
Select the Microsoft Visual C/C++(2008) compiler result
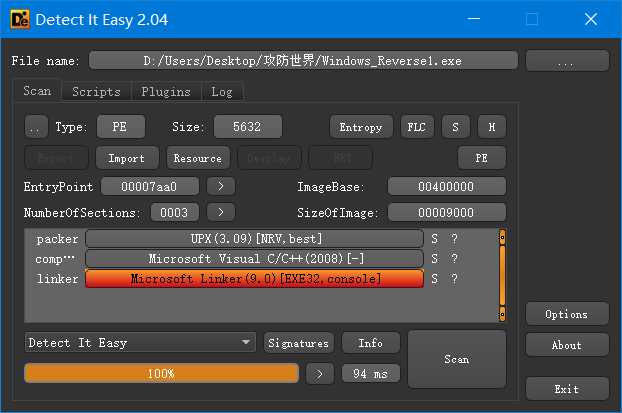(255, 259)
